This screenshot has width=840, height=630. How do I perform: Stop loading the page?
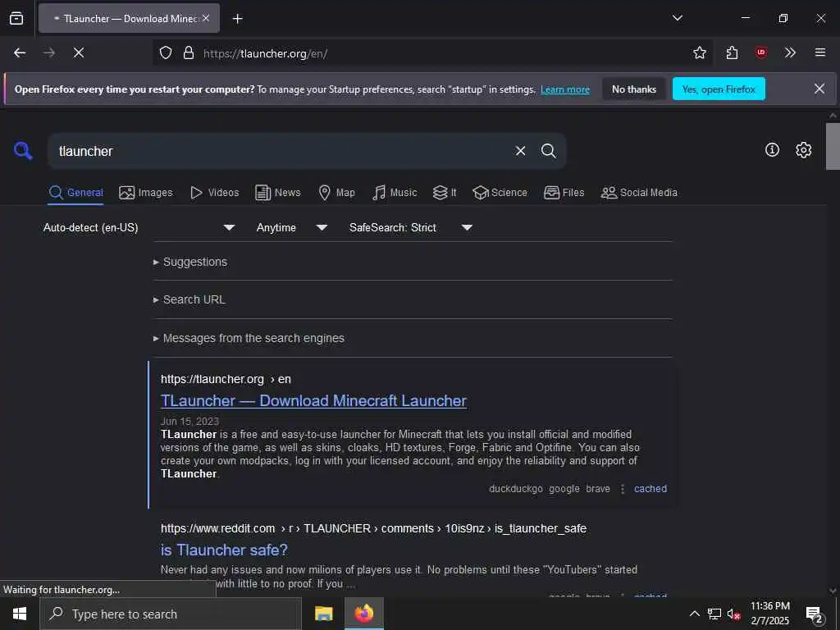79,52
